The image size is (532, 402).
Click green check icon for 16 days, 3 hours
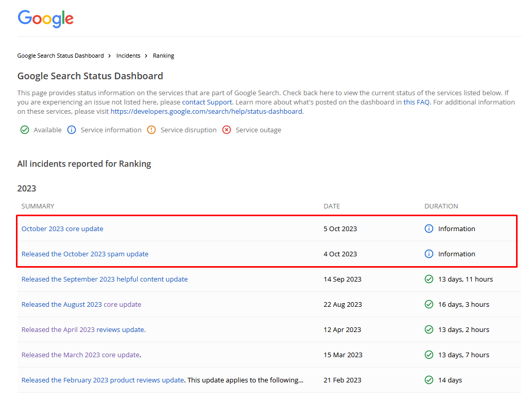click(429, 304)
